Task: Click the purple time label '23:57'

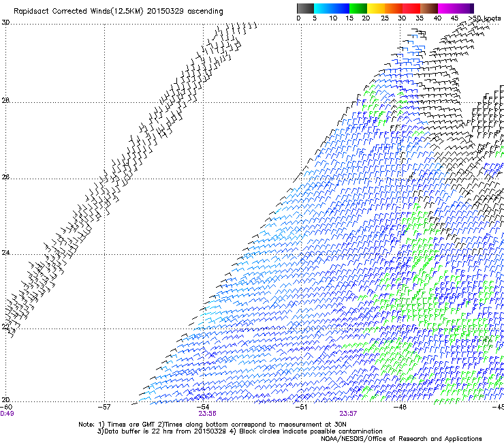Action: pyautogui.click(x=349, y=414)
